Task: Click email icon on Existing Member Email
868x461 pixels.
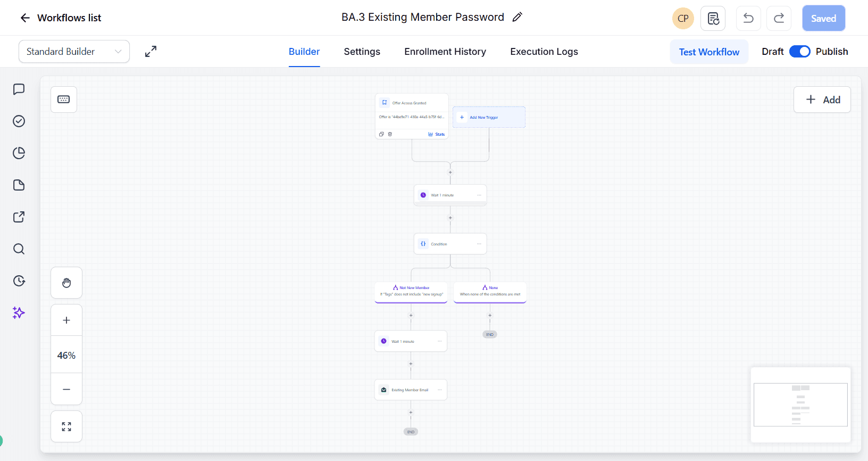Action: pos(384,390)
